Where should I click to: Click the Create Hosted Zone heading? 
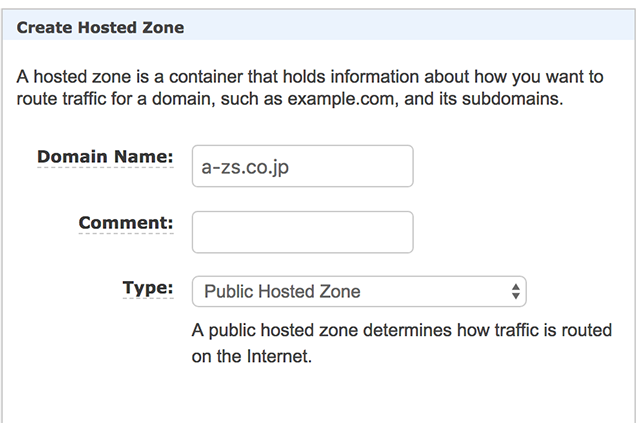pos(100,28)
